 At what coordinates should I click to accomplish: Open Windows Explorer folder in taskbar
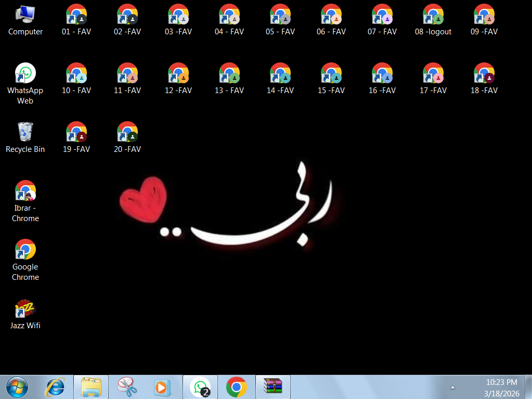(x=91, y=387)
